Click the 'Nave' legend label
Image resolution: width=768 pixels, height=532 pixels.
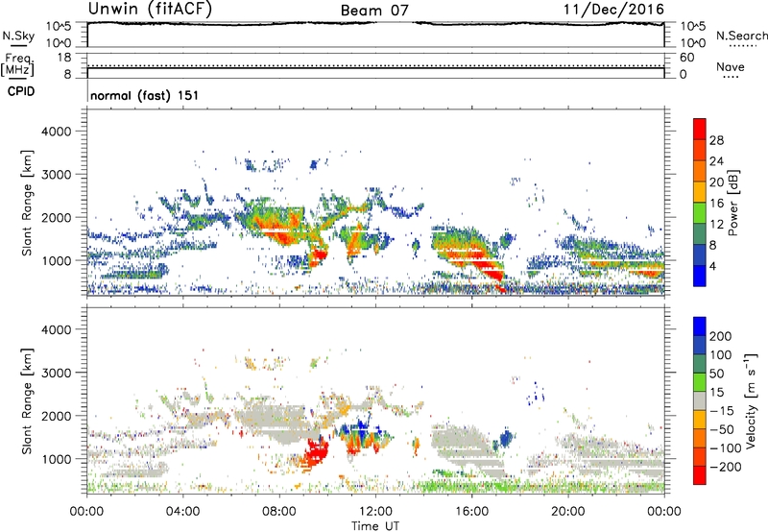pos(731,66)
